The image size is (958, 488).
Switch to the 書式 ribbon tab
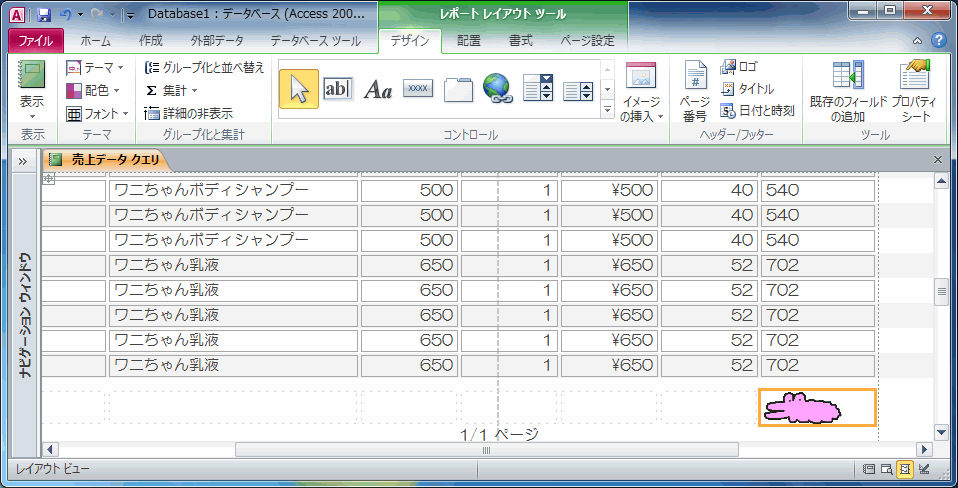(x=521, y=41)
